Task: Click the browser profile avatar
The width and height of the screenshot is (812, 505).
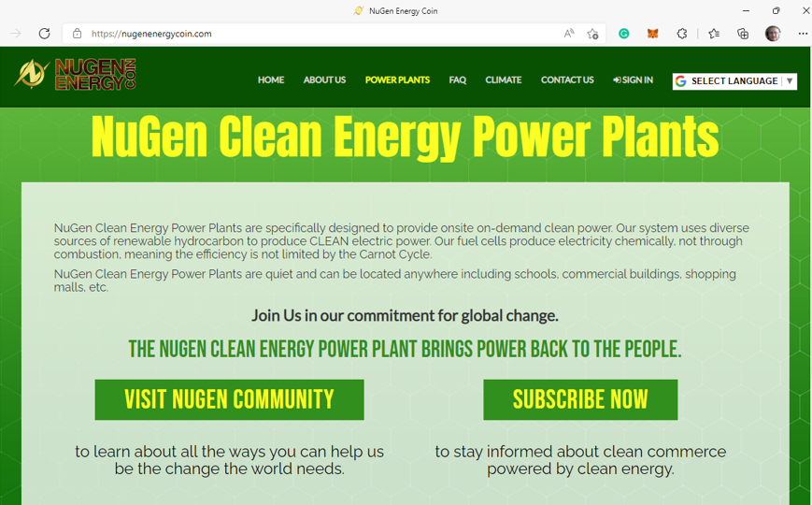Action: pyautogui.click(x=773, y=34)
